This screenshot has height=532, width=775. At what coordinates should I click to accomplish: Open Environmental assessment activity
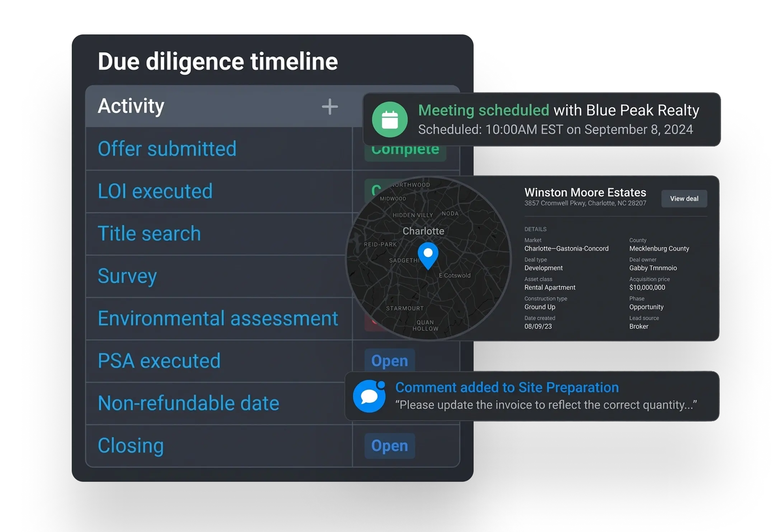[218, 318]
